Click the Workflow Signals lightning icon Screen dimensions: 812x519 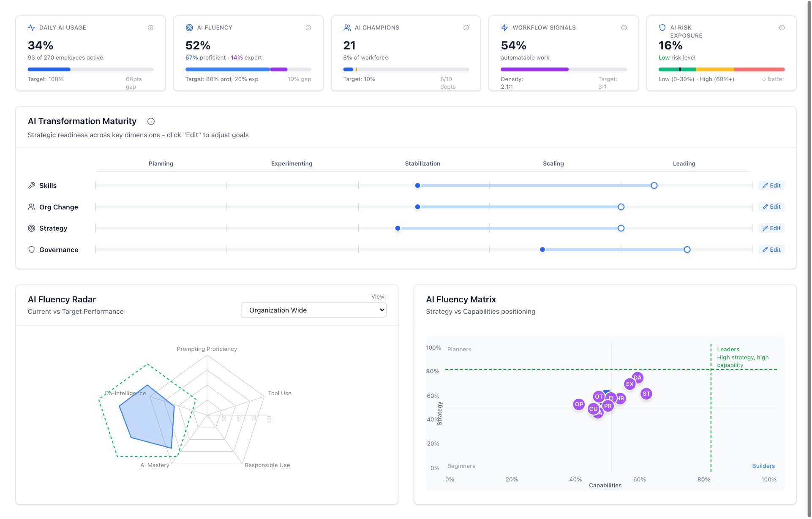504,28
